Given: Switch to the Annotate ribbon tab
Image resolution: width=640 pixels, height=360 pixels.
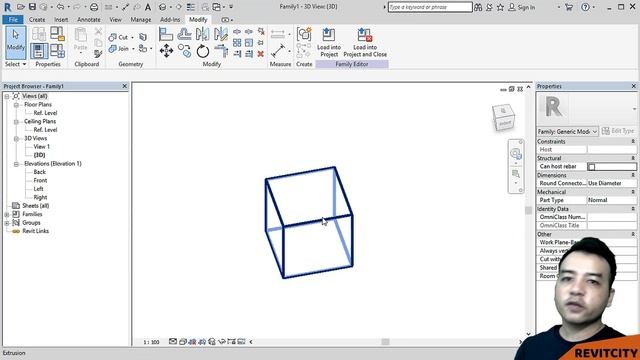Looking at the screenshot, I should pos(89,20).
